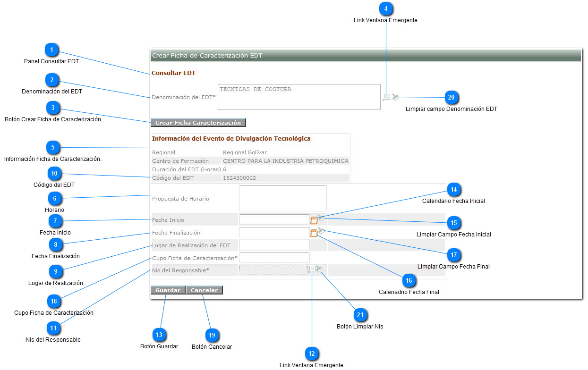Focus the Propuesta de Horario text area

(x=283, y=198)
